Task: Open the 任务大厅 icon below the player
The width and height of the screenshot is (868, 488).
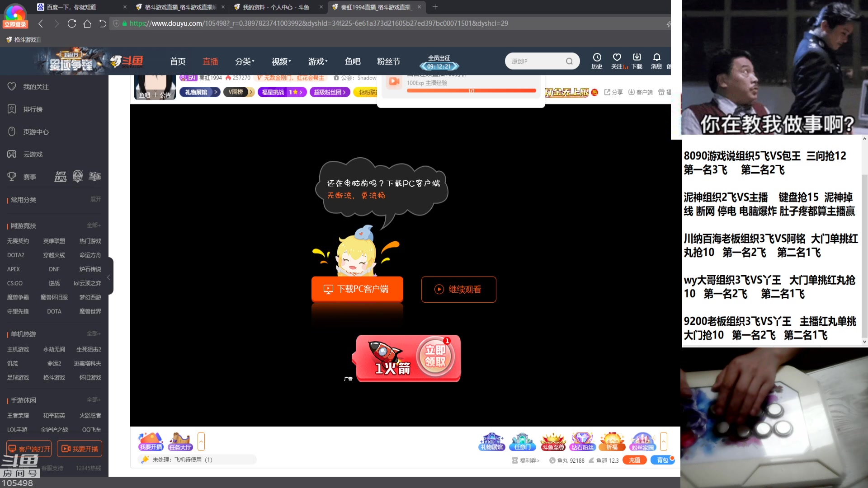Action: click(x=180, y=441)
